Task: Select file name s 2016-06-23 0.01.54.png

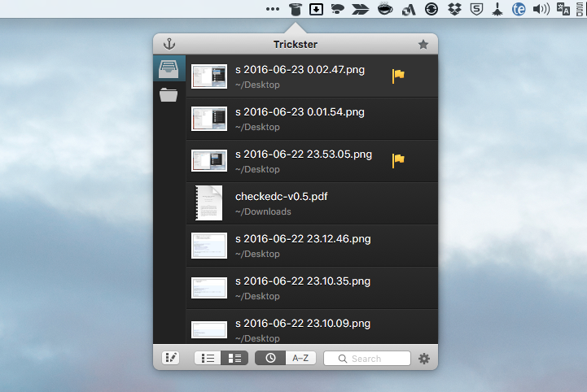Action: pos(300,112)
